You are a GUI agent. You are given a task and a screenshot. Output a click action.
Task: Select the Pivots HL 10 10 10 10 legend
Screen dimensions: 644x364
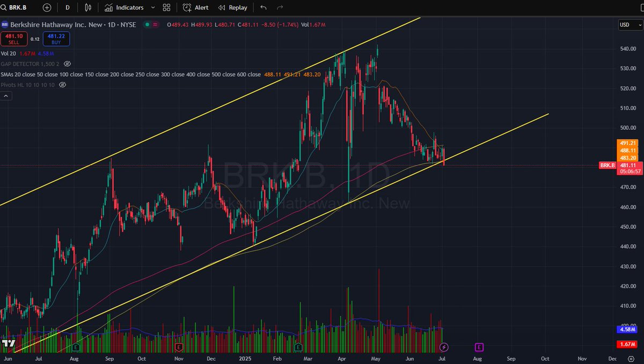[28, 85]
